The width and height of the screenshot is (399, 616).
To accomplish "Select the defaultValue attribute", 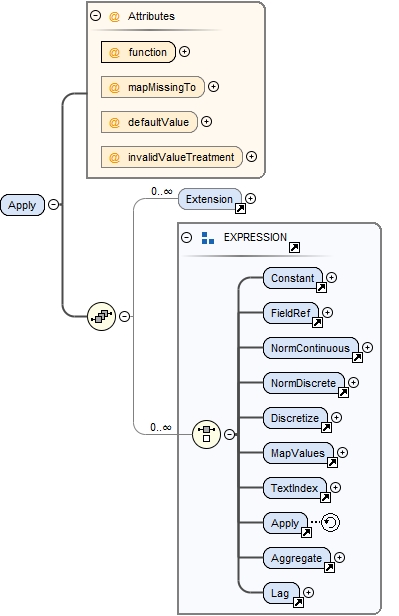I will (x=149, y=122).
